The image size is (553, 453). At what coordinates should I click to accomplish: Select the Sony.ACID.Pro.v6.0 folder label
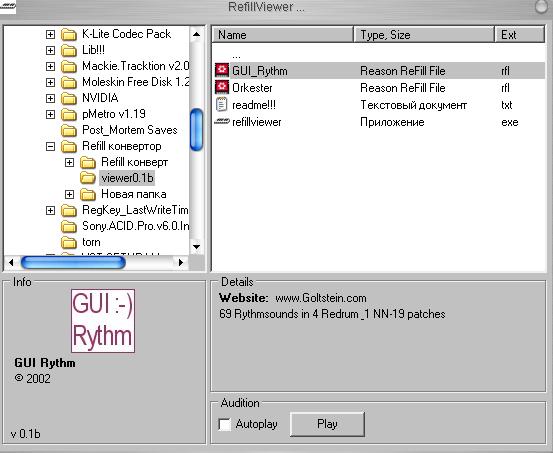[135, 226]
